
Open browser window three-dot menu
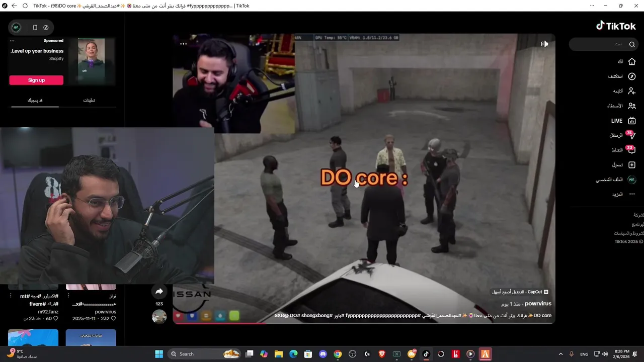(592, 6)
